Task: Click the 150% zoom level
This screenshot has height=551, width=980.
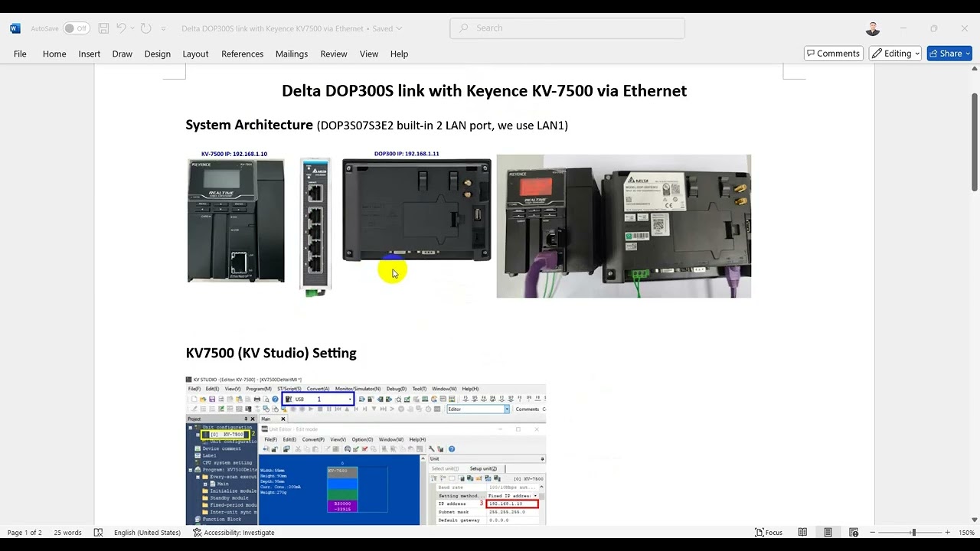Action: (966, 533)
